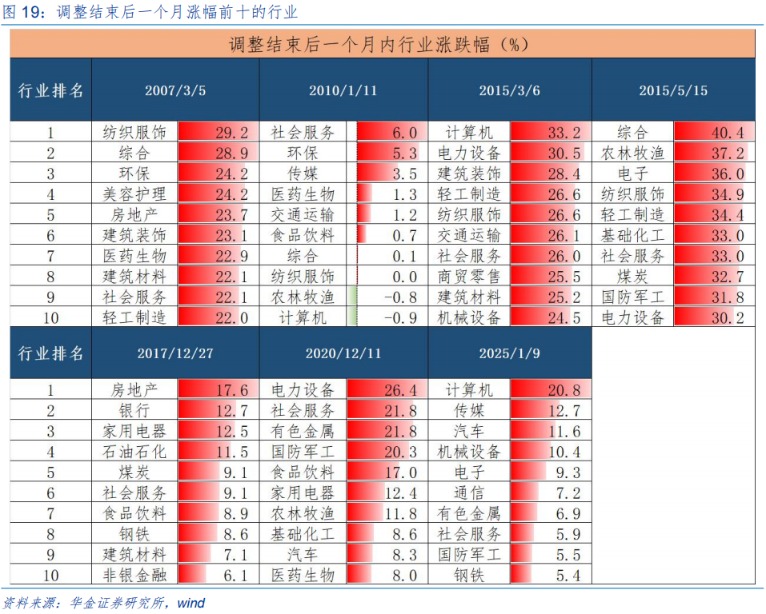This screenshot has width=766, height=614.
Task: Click the figure title starting with 图 19
Action: click(x=150, y=12)
